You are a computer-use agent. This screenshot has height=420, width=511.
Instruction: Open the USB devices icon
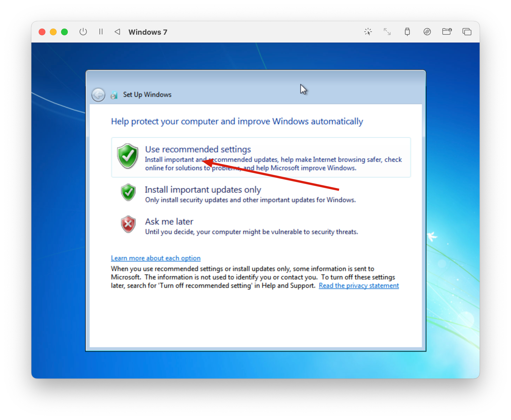coord(407,32)
